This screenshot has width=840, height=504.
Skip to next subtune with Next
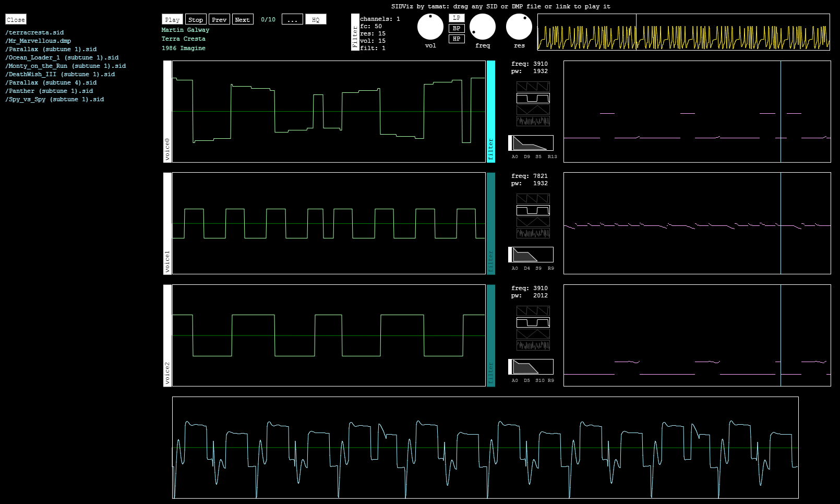click(x=243, y=19)
